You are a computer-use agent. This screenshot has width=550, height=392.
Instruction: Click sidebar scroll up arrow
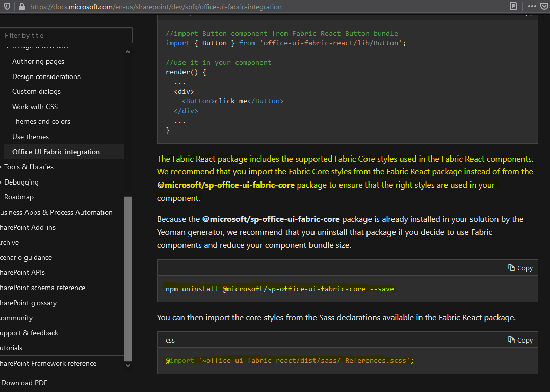pyautogui.click(x=128, y=52)
